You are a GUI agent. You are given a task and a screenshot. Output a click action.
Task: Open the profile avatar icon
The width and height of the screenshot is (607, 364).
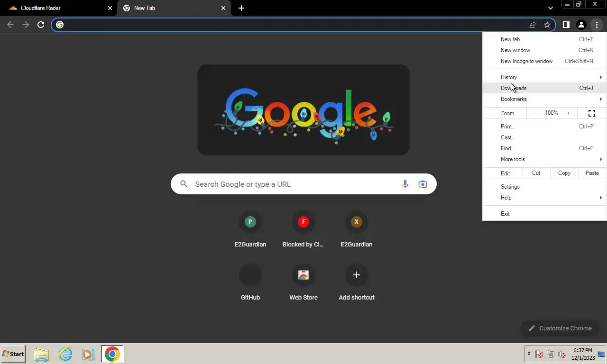pyautogui.click(x=581, y=25)
